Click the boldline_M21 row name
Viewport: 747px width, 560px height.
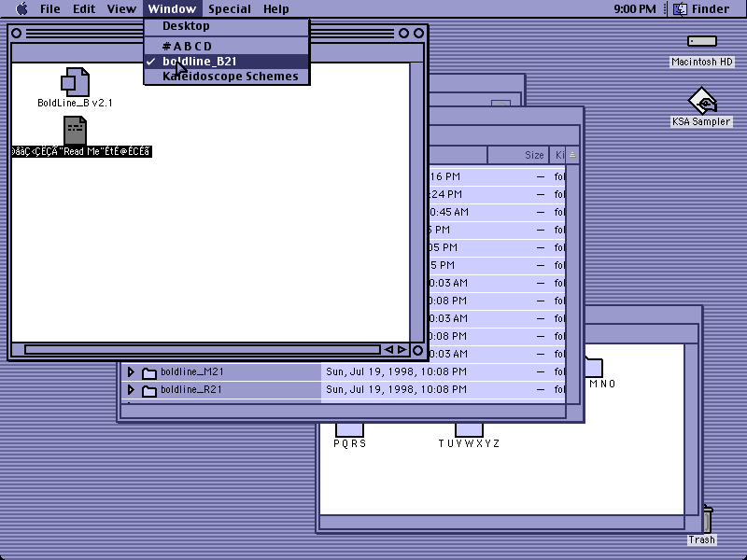pos(192,371)
